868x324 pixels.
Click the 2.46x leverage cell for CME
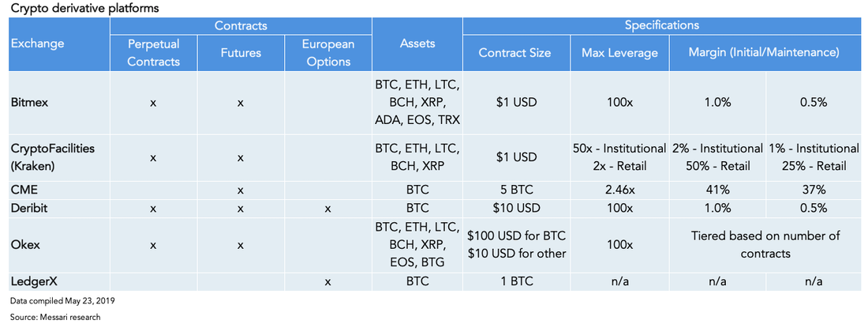pyautogui.click(x=619, y=190)
